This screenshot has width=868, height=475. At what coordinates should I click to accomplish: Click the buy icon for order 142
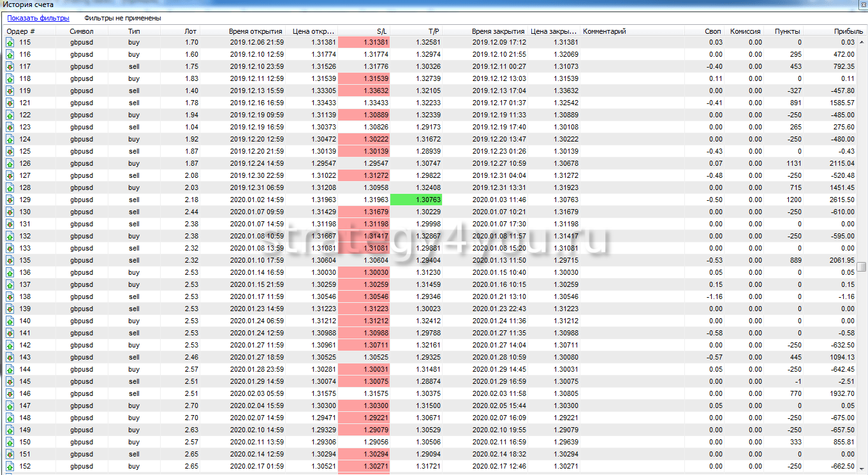coord(10,346)
